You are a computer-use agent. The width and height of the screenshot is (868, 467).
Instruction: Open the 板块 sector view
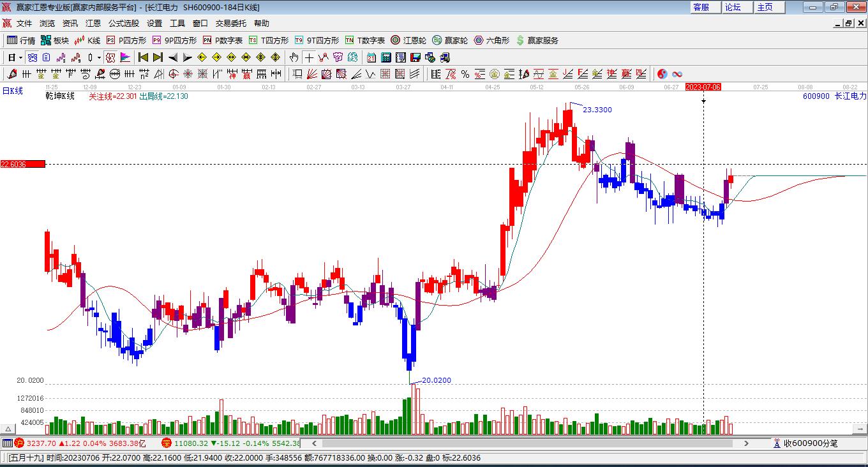click(x=54, y=40)
